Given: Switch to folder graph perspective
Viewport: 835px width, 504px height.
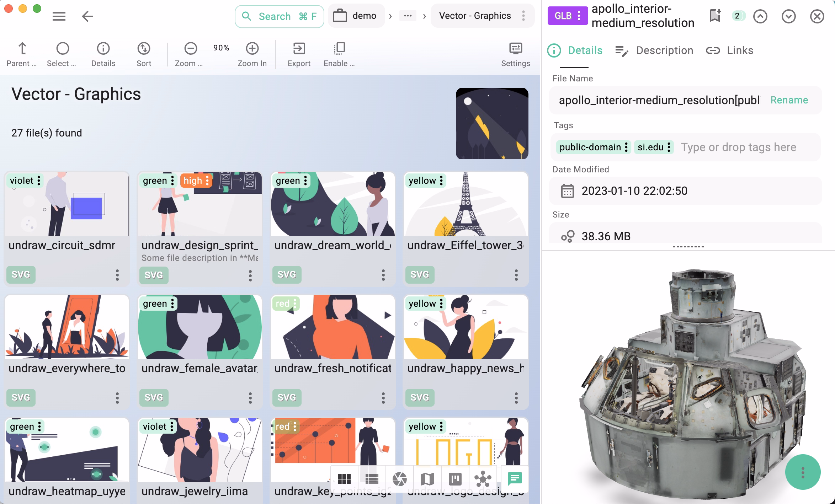Looking at the screenshot, I should (483, 479).
